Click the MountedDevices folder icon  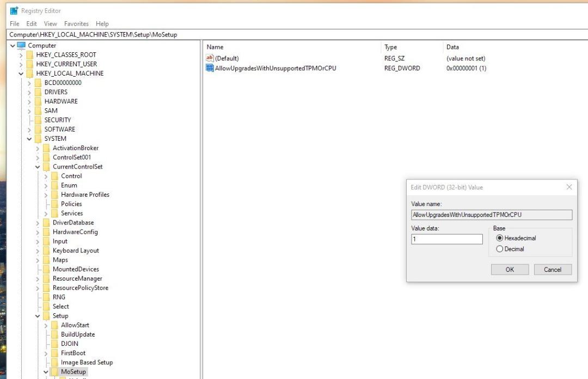click(46, 269)
